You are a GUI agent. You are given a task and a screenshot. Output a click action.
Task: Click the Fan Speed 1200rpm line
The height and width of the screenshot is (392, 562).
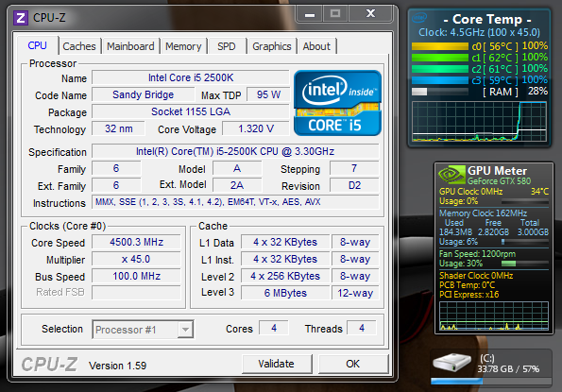click(477, 254)
